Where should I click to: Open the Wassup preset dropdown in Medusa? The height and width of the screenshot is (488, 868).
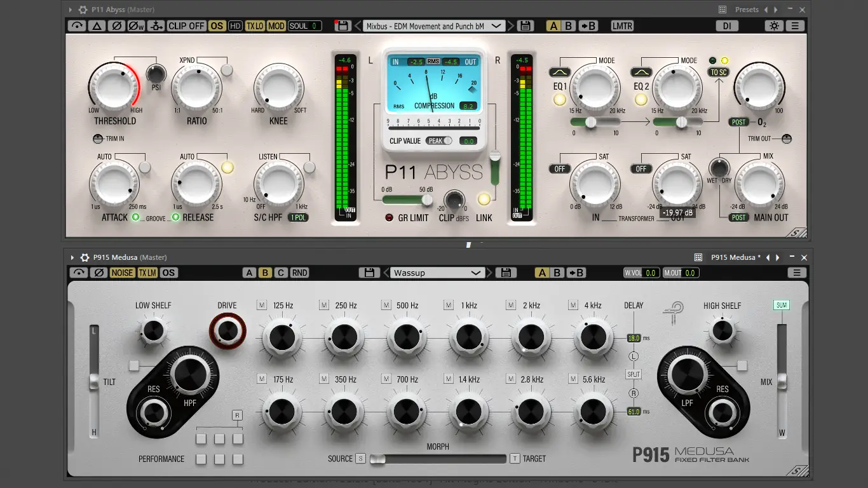click(x=437, y=273)
